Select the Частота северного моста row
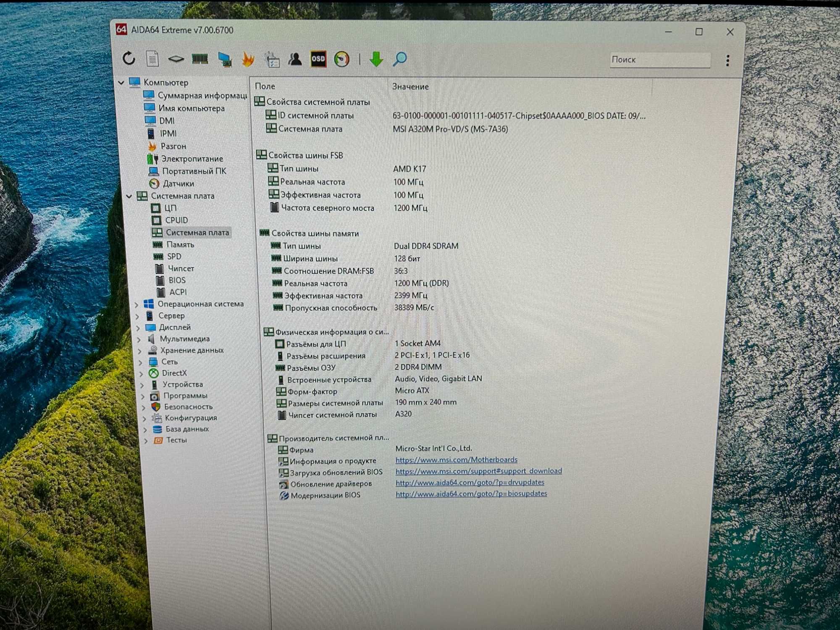 [349, 208]
